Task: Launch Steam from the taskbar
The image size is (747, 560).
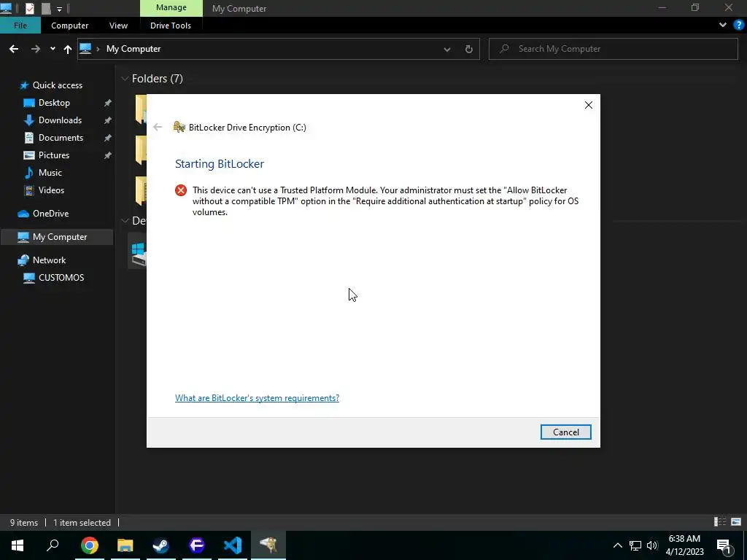Action: [x=160, y=545]
